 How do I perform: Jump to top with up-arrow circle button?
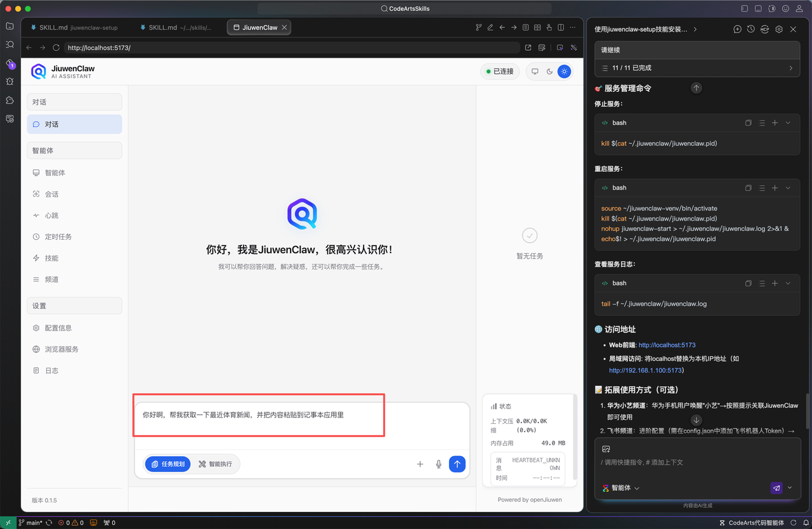click(697, 88)
